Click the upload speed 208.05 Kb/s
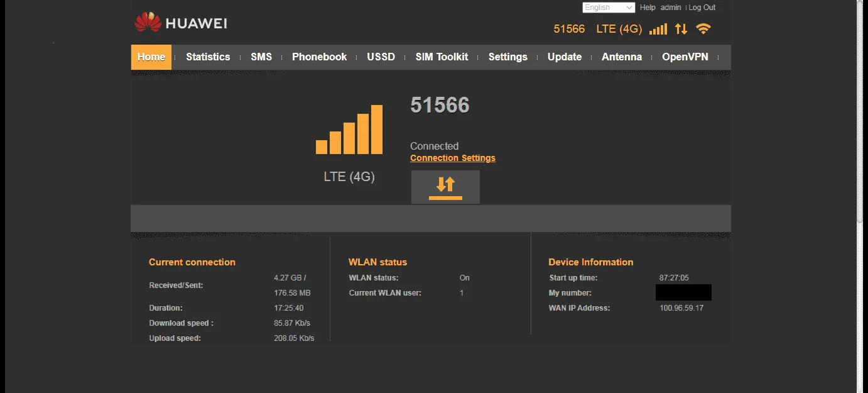The height and width of the screenshot is (393, 868). [294, 338]
